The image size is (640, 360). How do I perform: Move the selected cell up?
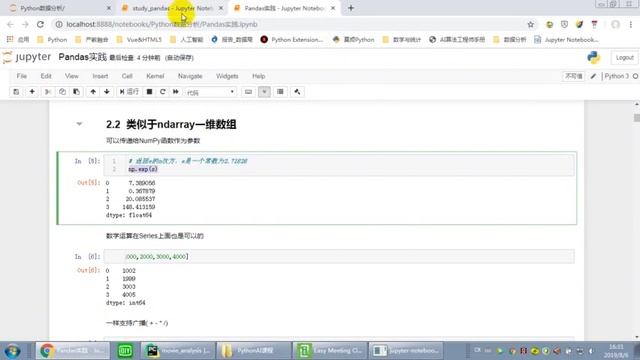[93, 92]
